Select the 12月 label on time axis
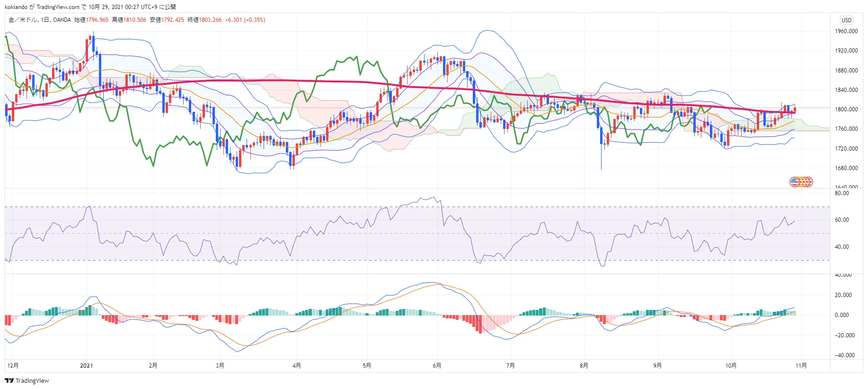This screenshot has width=868, height=389. 13,365
